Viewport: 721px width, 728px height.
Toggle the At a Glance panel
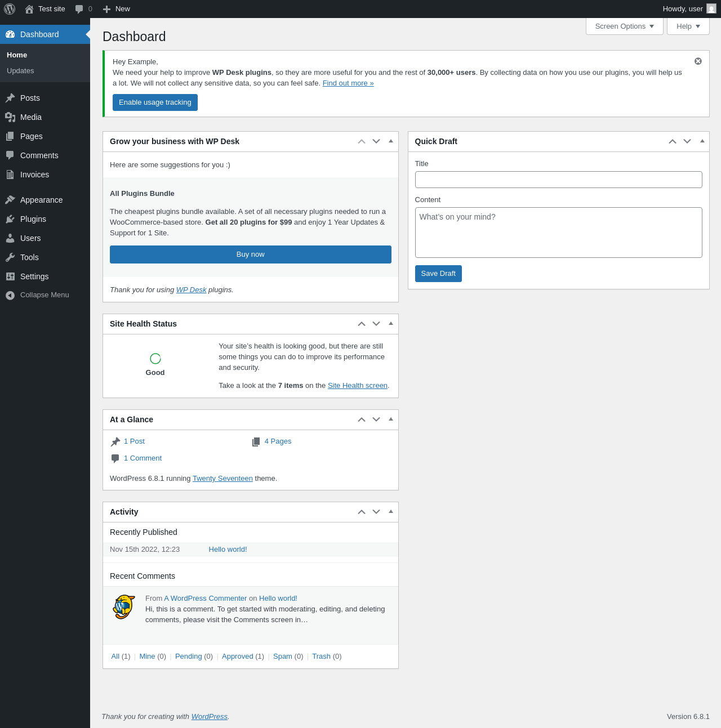391,419
